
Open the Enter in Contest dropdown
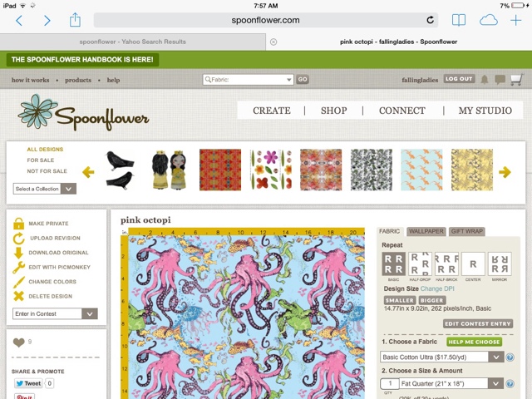[x=55, y=314]
